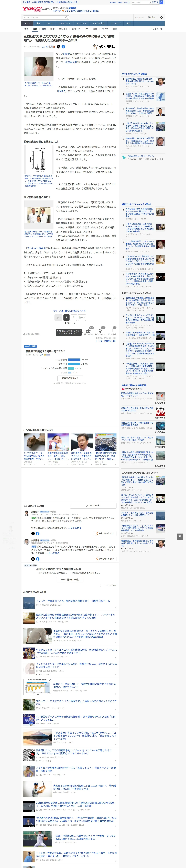Viewport: 186px width, 868px height.
Task: Click the キーワードを入力 search field
Action: tap(44, 18)
